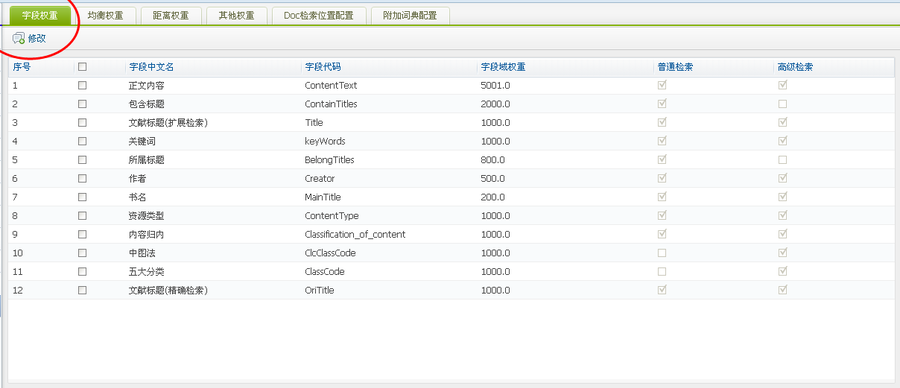Viewport: 900px width, 388px height.
Task: Click the BelongTitles field code cell
Action: click(x=329, y=160)
